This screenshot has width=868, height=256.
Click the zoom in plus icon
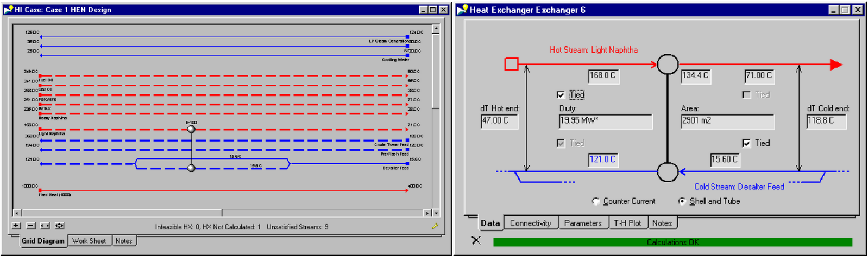click(x=16, y=226)
